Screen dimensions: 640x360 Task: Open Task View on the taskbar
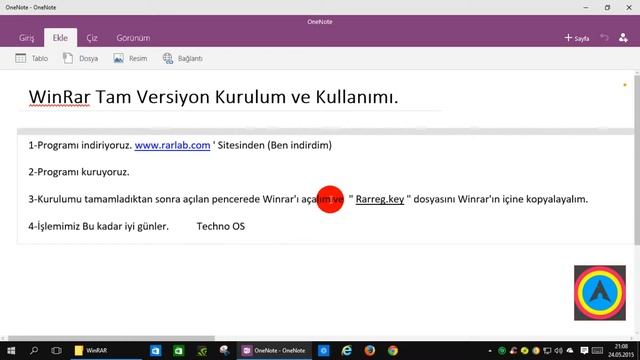click(56, 351)
